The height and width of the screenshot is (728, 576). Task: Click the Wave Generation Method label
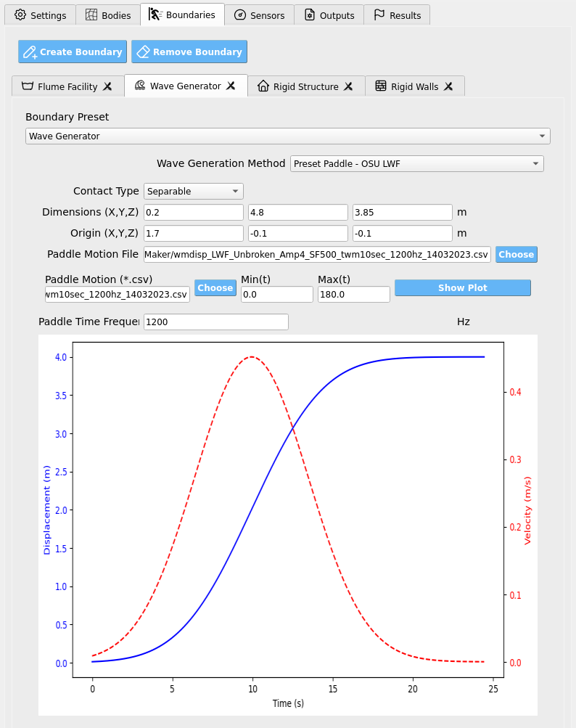221,163
